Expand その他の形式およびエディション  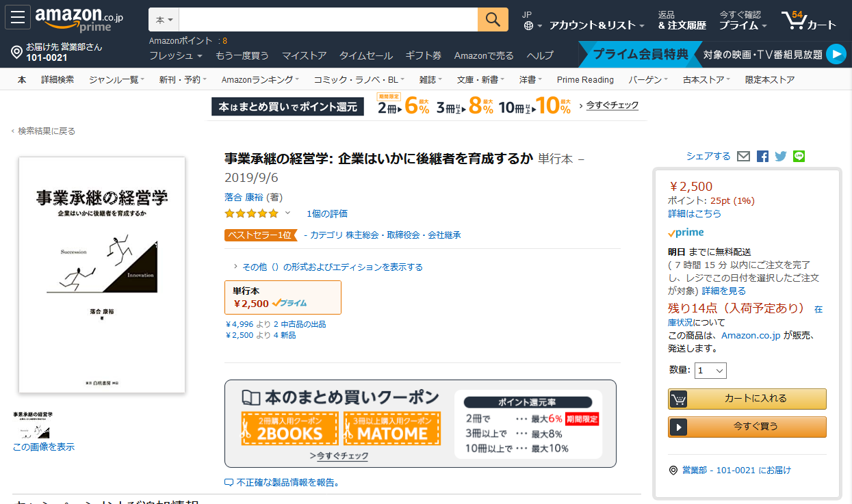(328, 267)
